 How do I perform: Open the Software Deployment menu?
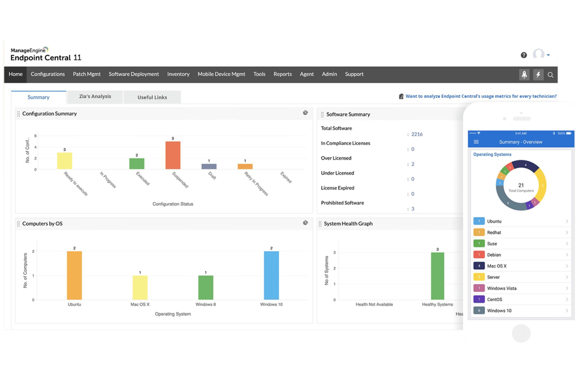point(134,74)
